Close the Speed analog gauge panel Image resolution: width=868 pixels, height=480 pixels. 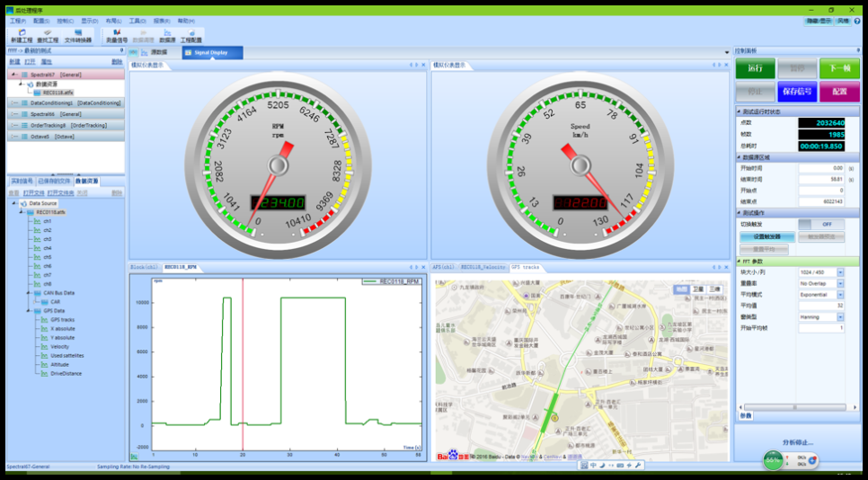(726, 65)
